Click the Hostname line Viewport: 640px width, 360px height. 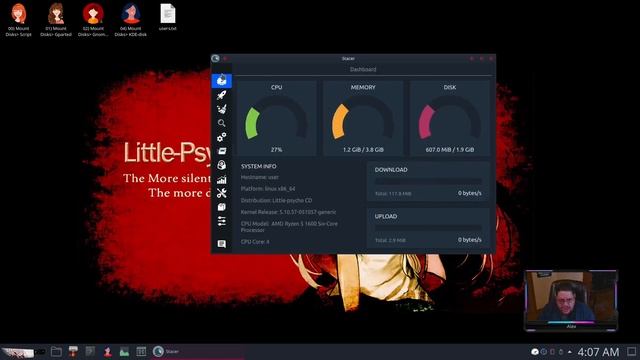[x=260, y=177]
